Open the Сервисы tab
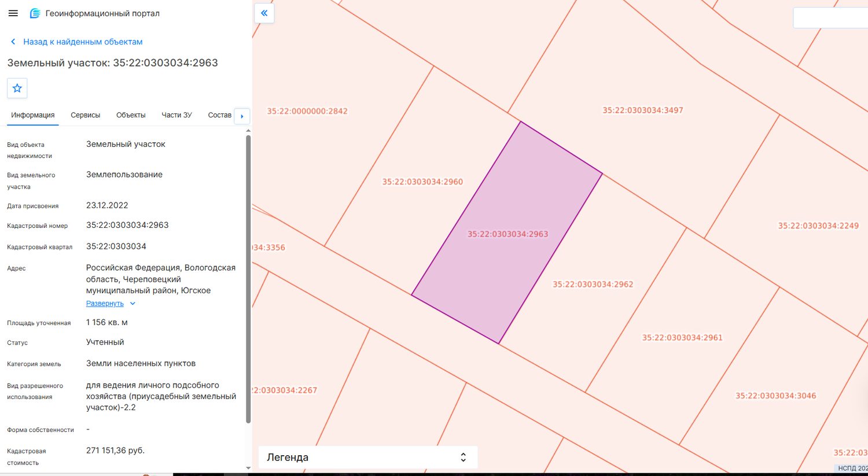This screenshot has width=868, height=476. point(86,115)
